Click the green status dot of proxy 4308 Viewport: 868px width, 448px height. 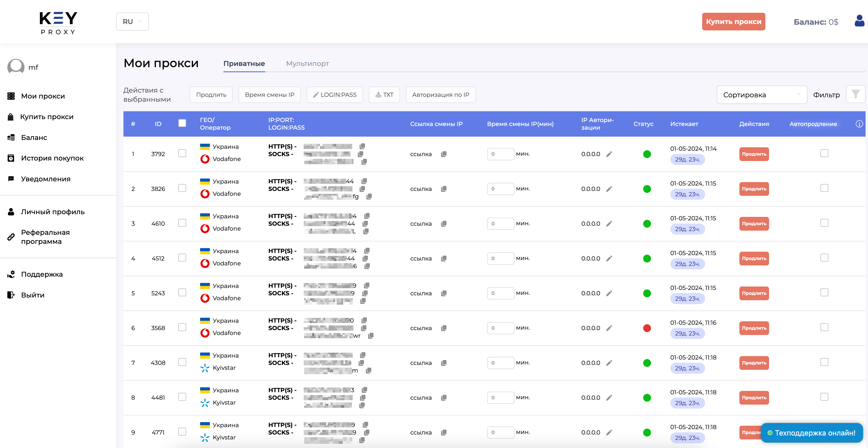click(647, 363)
